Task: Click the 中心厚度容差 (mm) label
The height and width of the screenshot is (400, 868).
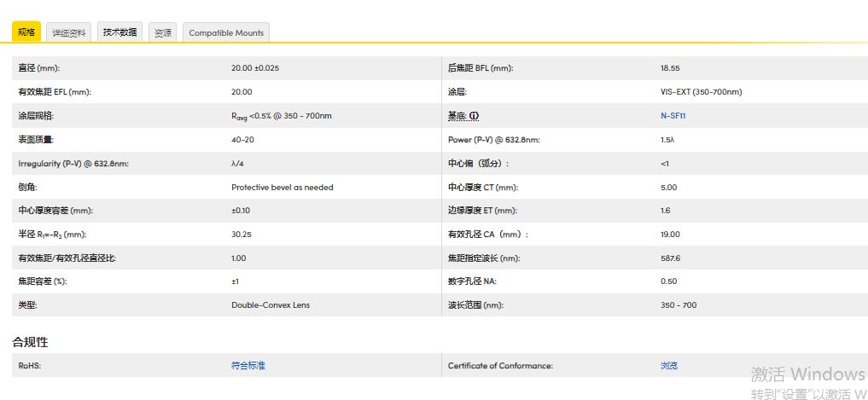Action: click(55, 211)
